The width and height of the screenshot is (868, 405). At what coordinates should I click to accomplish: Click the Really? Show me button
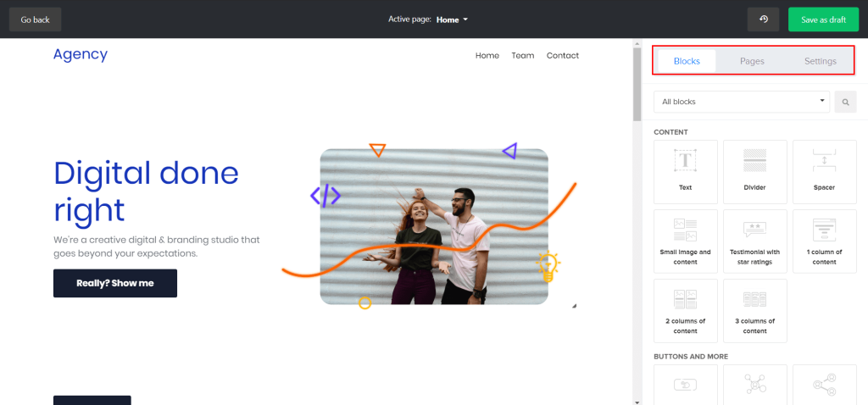[115, 283]
